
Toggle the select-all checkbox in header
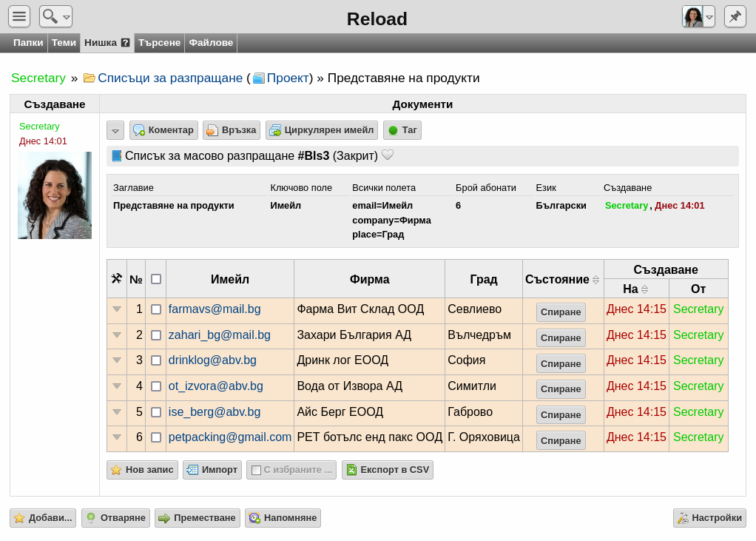click(156, 279)
